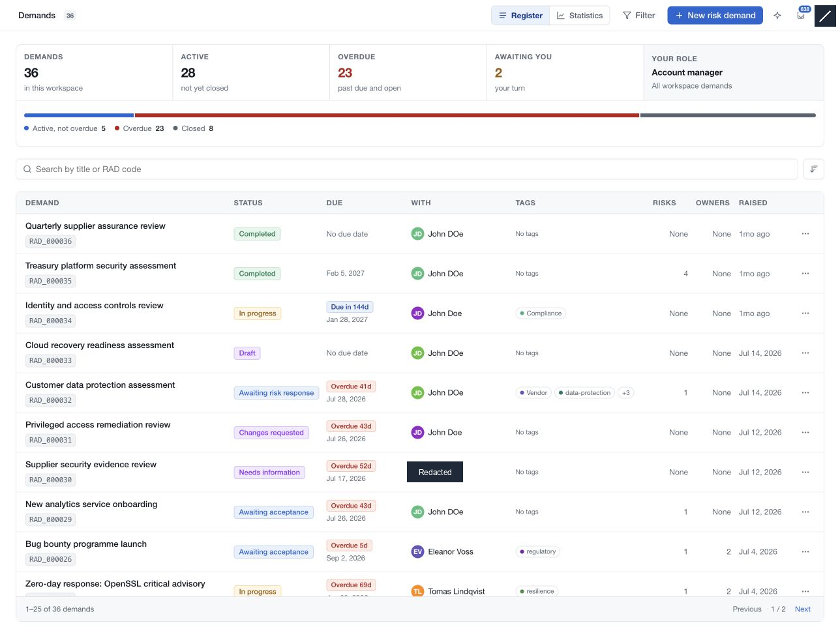The height and width of the screenshot is (640, 840).
Task: Click the regulatory tag chip
Action: point(537,552)
